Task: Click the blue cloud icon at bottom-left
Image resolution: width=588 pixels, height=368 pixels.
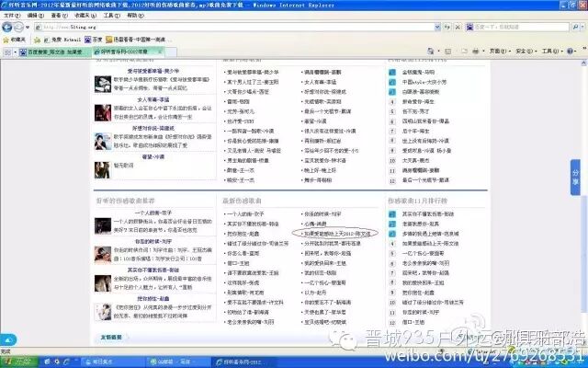Action: tap(8, 339)
